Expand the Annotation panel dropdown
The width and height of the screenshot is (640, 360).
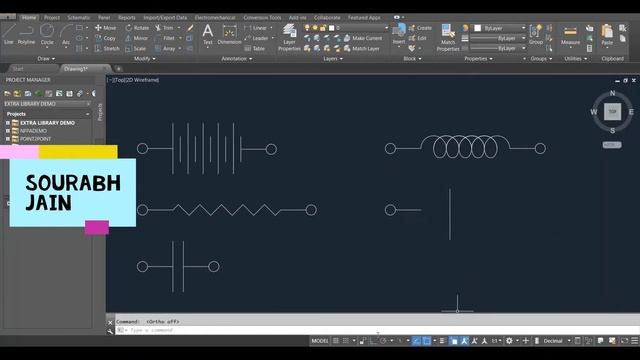pos(237,59)
